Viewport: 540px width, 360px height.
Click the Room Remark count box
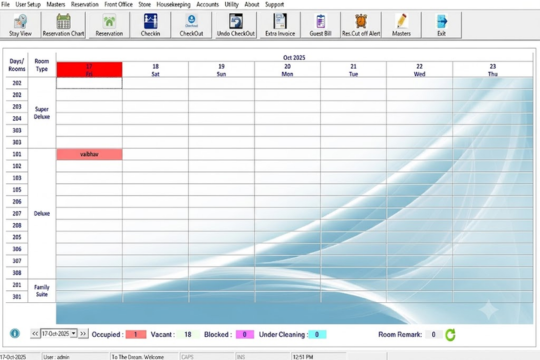click(x=433, y=334)
